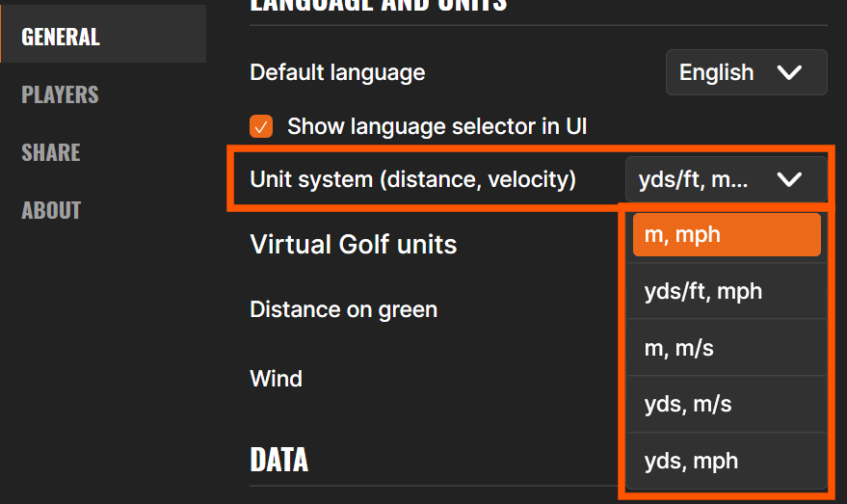
Task: Open the GENERAL settings tab
Action: pyautogui.click(x=61, y=37)
